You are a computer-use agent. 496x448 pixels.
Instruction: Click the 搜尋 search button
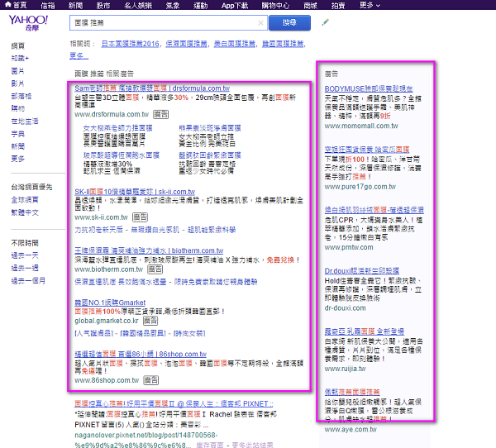click(x=289, y=23)
